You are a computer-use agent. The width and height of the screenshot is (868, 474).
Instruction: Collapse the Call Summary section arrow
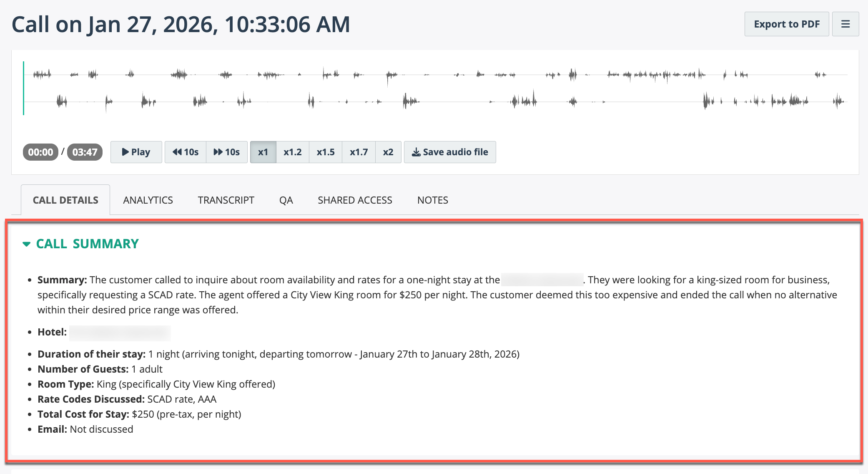click(x=27, y=244)
